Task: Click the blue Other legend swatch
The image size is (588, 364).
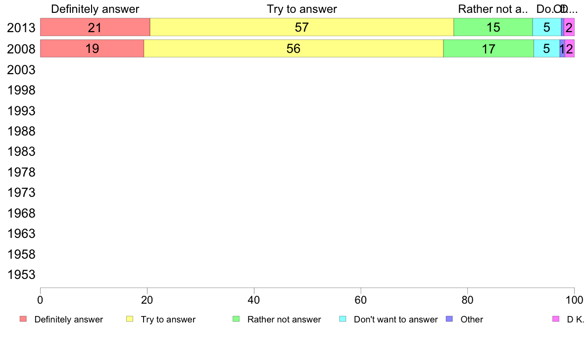Action: tap(449, 319)
